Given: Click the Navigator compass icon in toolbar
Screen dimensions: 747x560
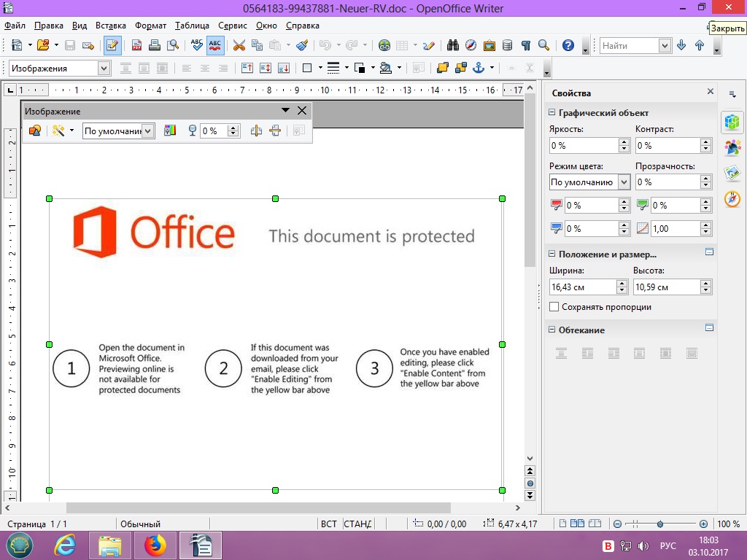Looking at the screenshot, I should click(471, 45).
